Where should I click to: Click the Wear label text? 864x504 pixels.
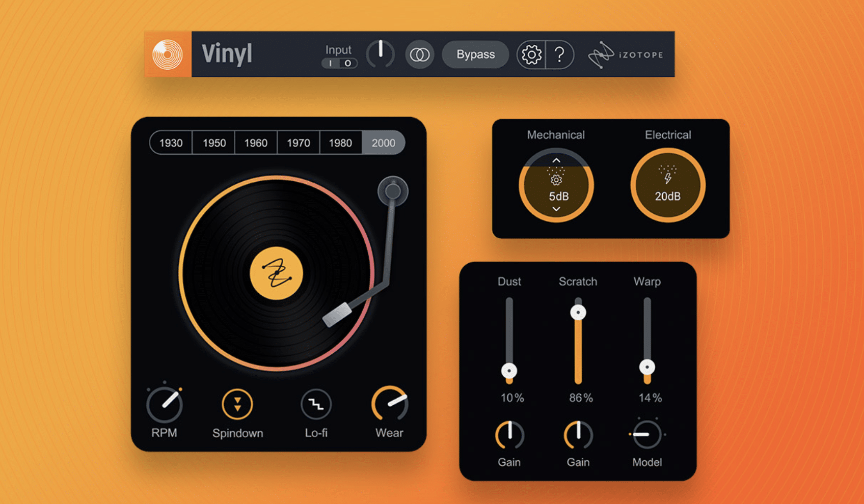tap(389, 433)
